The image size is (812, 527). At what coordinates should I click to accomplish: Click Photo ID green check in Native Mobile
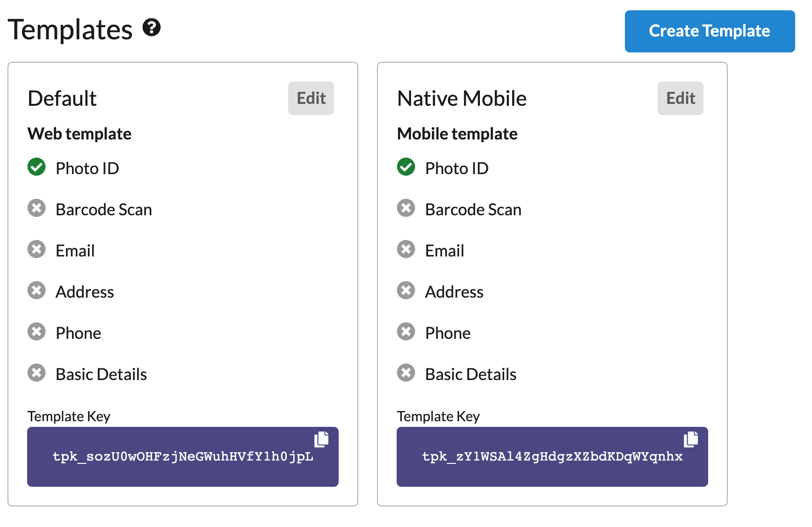click(406, 167)
